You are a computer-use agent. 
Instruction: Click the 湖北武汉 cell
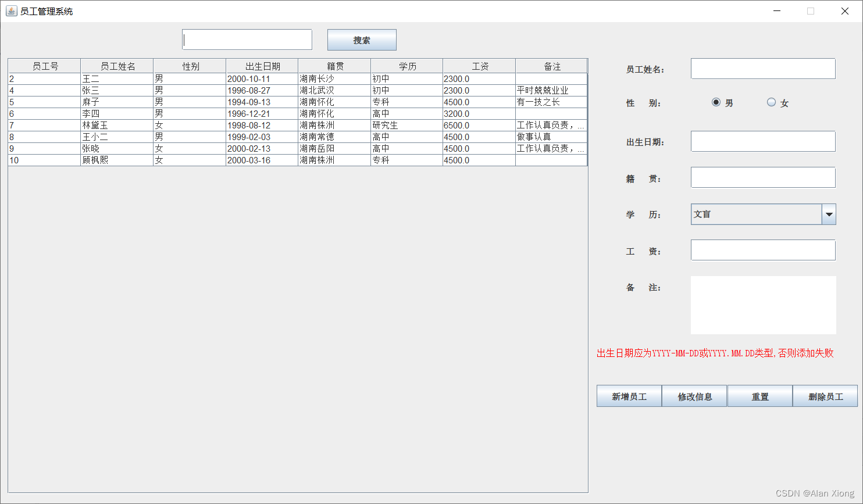click(x=334, y=90)
